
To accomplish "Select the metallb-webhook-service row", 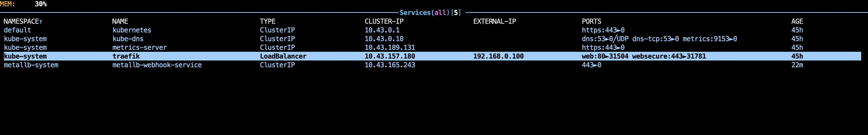I will point(157,65).
